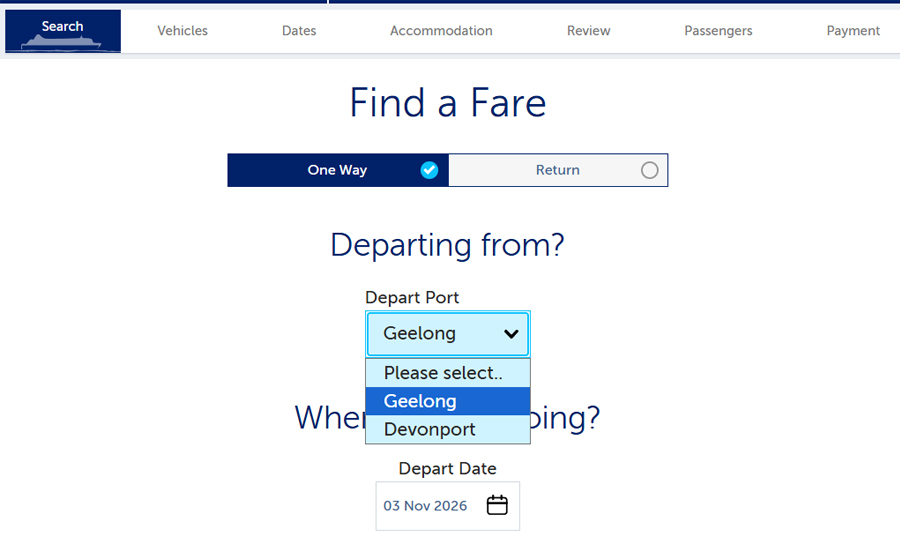Open the Dates step tab
Viewport: 900px width, 539px height.
tap(299, 31)
